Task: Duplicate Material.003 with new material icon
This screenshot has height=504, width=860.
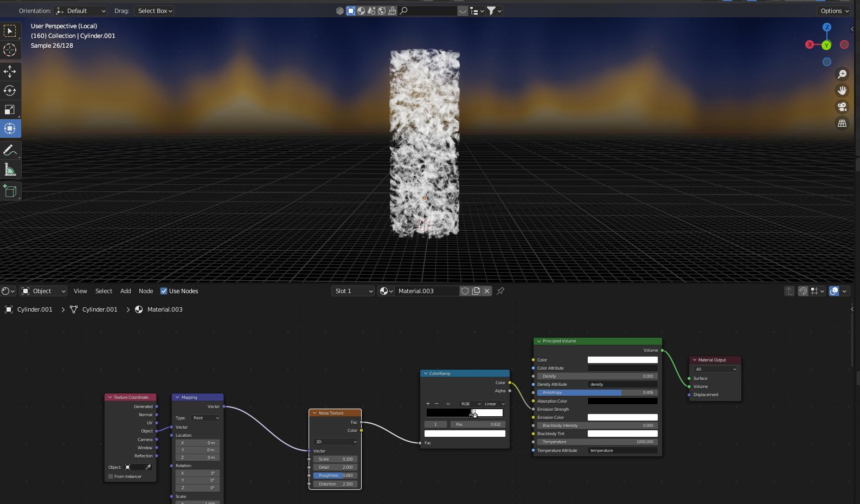Action: click(x=476, y=291)
